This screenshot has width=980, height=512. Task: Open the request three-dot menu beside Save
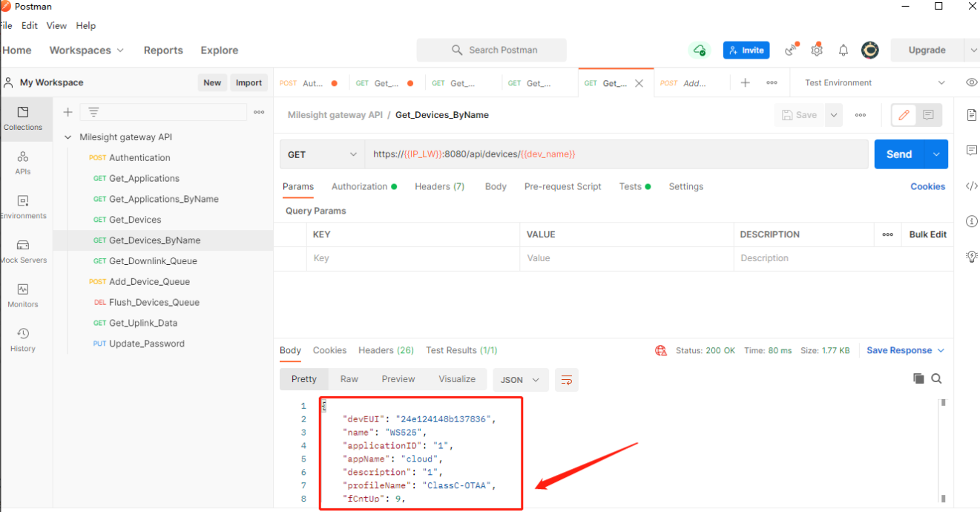click(x=861, y=115)
